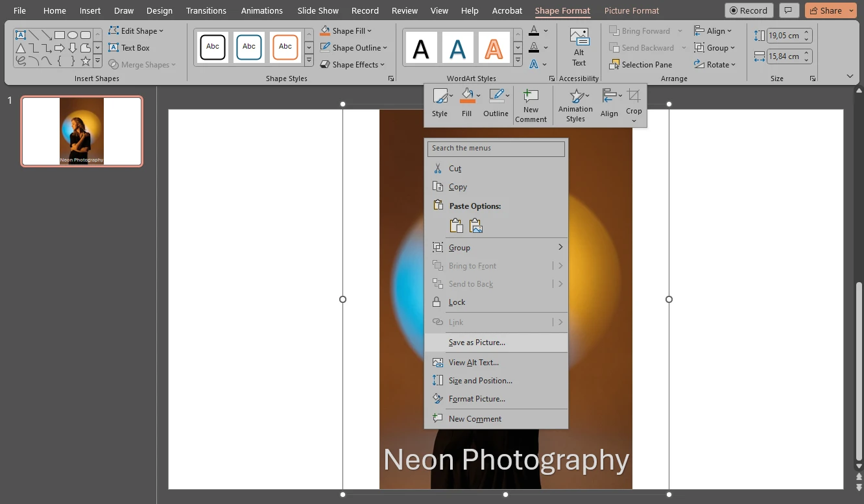Click the Keep Source Formatting paste icon
This screenshot has height=504, width=864.
pos(457,225)
